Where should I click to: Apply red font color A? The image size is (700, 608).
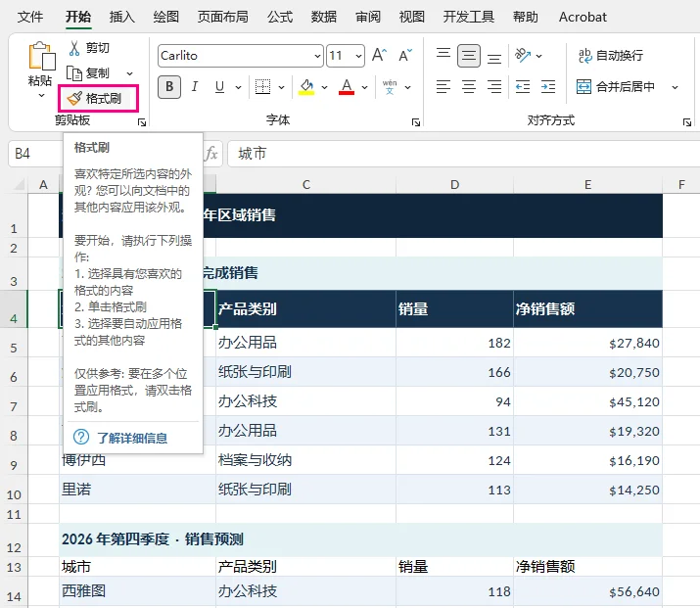(x=347, y=86)
